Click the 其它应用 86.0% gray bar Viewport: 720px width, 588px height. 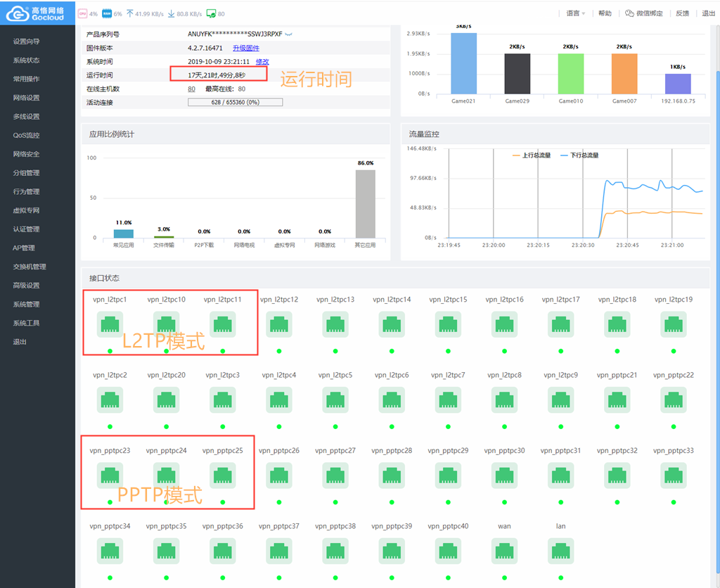click(x=365, y=204)
